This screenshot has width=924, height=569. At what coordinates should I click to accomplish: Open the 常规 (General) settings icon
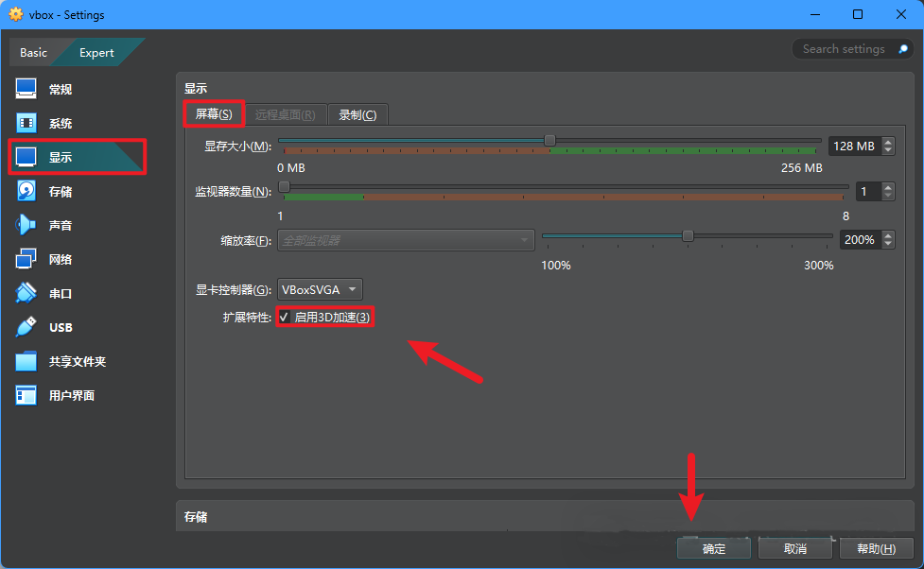[26, 89]
